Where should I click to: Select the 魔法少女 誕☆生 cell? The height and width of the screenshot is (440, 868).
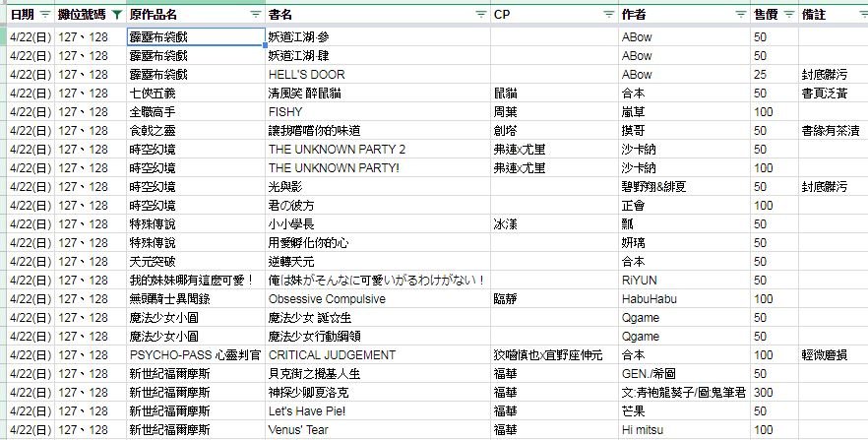coord(378,318)
